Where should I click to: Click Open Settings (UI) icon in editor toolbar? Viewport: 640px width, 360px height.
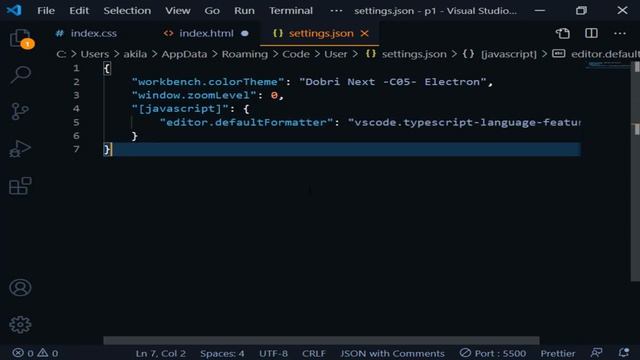[563, 33]
